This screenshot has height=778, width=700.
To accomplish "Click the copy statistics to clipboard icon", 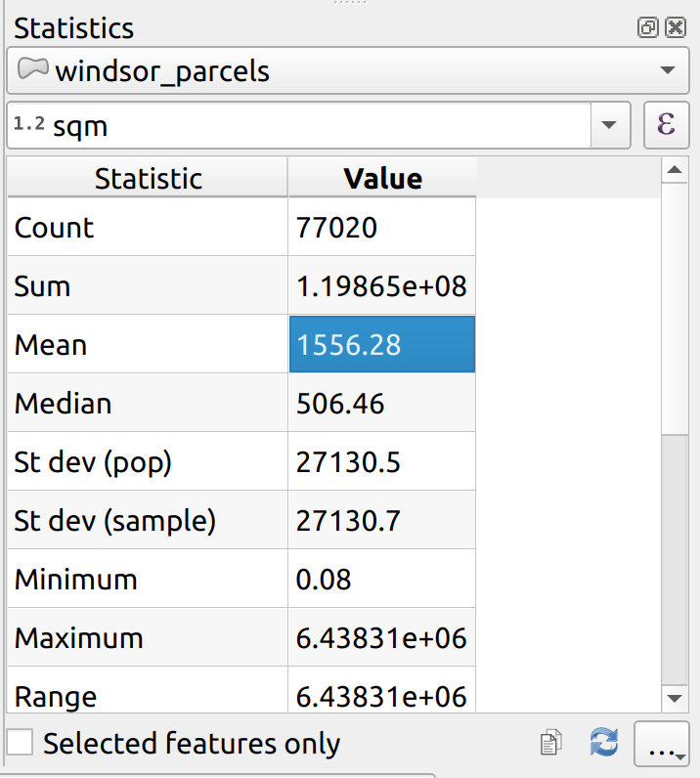I will click(550, 744).
